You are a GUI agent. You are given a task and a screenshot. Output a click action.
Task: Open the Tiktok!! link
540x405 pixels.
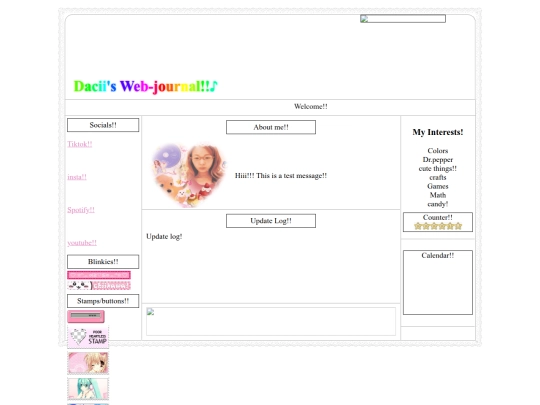pos(80,144)
